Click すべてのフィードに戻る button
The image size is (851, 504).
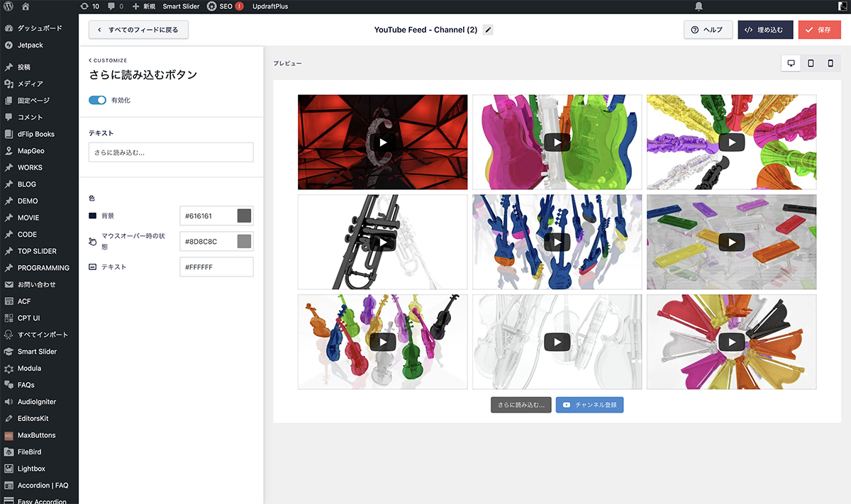pyautogui.click(x=138, y=30)
